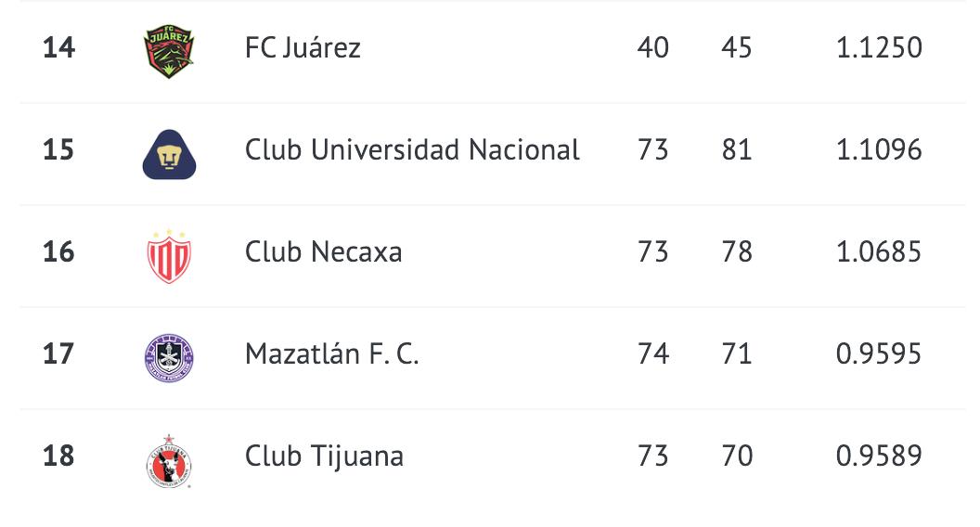Click position number 14

point(58,47)
